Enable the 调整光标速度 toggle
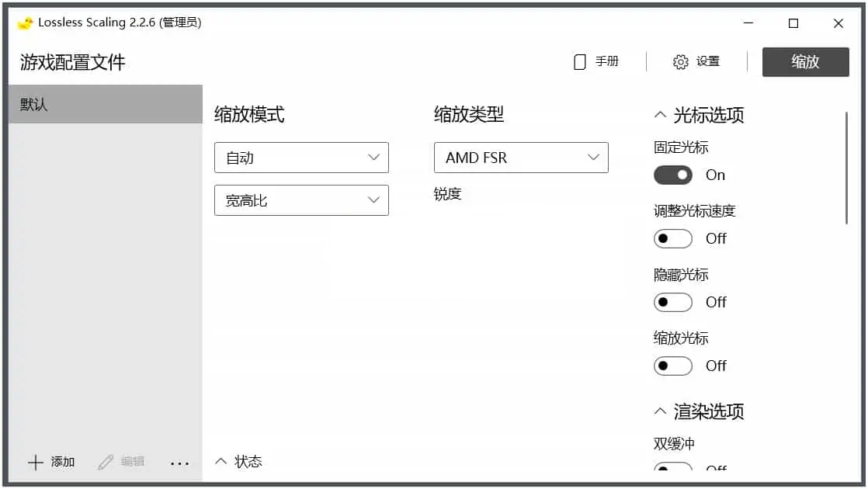This screenshot has width=868, height=489. [x=672, y=238]
